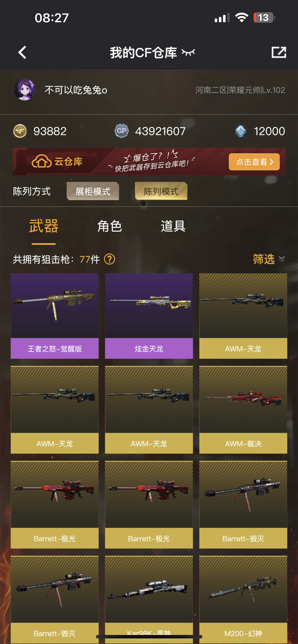Viewport: 298px width, 644px height.
Task: Open the AWM-裁决 red sniper card
Action: click(243, 410)
